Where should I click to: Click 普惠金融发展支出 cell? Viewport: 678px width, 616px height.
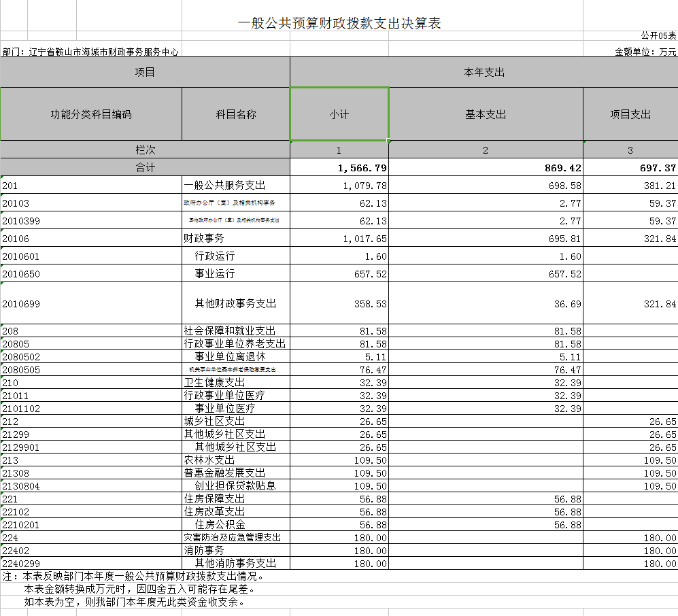(236, 473)
